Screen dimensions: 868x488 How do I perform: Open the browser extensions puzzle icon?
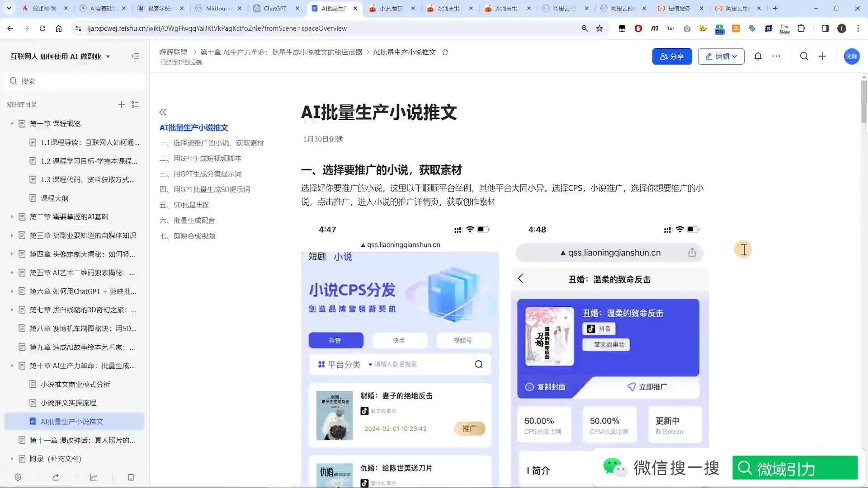[802, 28]
